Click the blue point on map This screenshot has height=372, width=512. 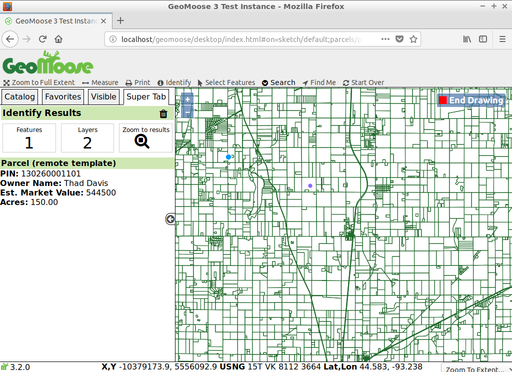tap(228, 157)
